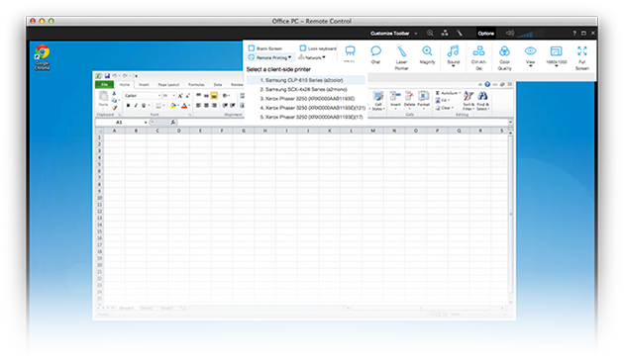
Task: Click the Excel Name Box field
Action: (x=122, y=123)
